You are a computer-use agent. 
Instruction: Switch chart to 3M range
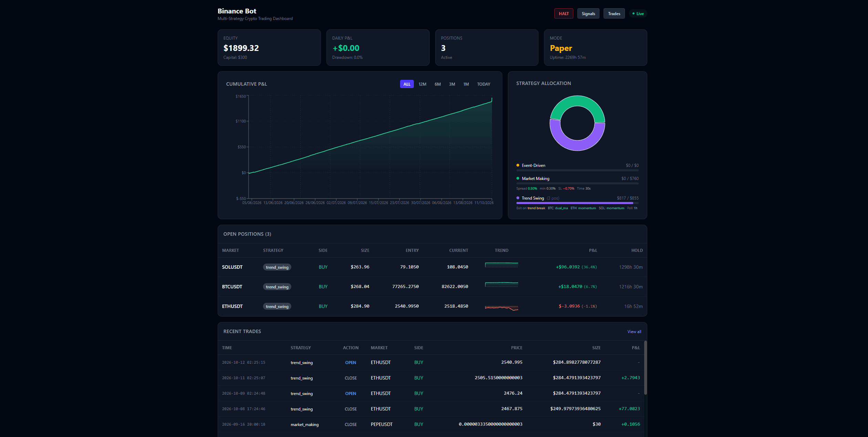click(x=452, y=84)
